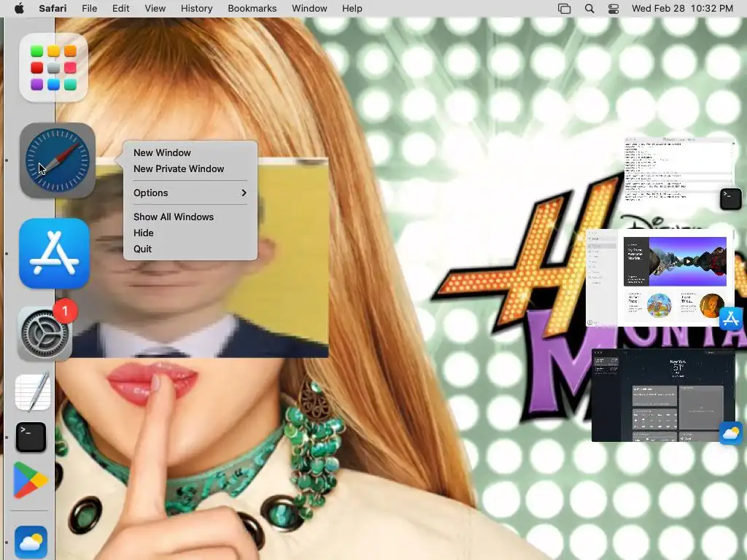Click the System Settings notification badge
This screenshot has height=560, width=747.
coord(65,311)
